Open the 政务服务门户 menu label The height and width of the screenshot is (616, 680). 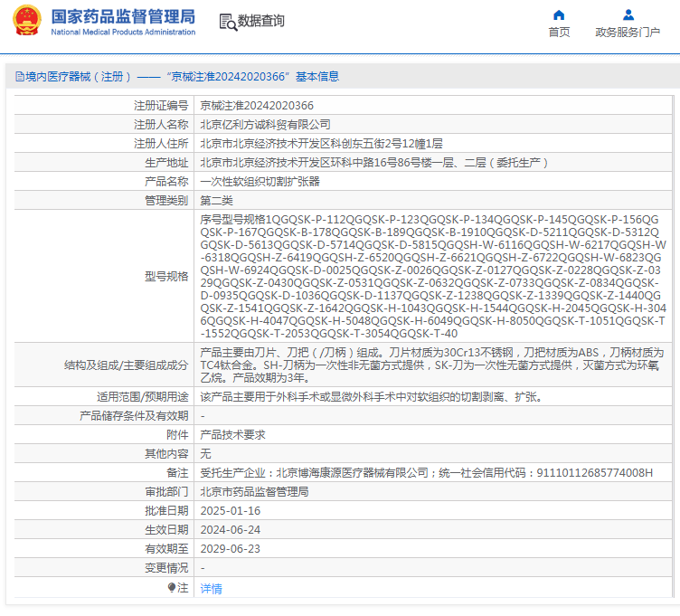(628, 33)
